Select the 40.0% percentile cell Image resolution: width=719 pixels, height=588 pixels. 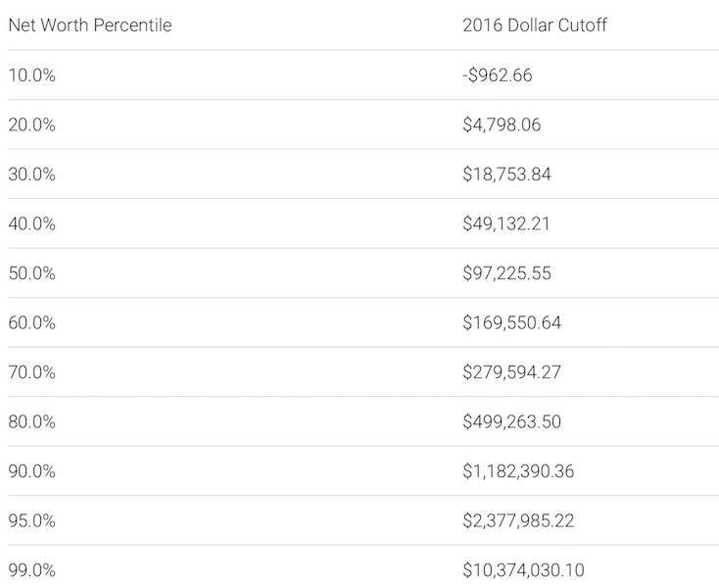31,223
